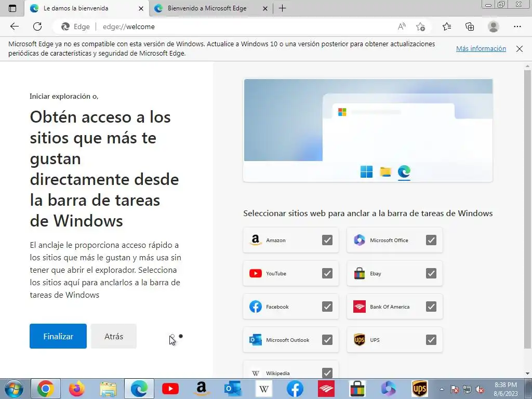The height and width of the screenshot is (399, 532).
Task: Click the taskbar clock 8:38 PM
Action: click(x=506, y=385)
